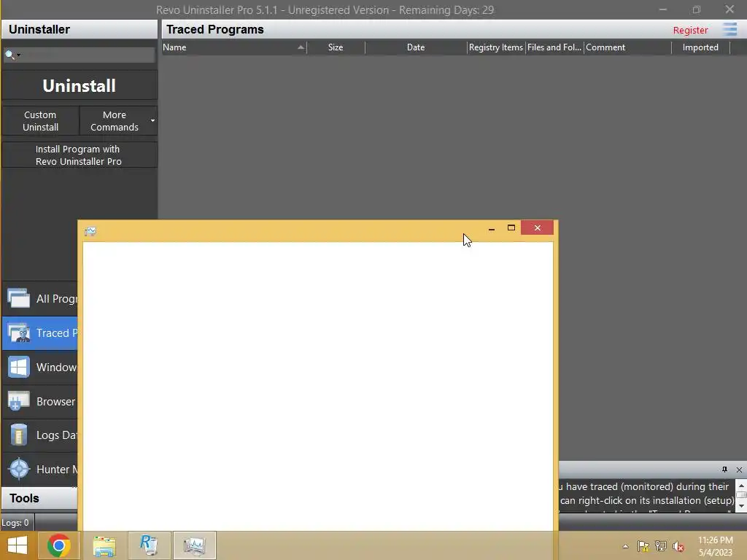Click the muted volume tray icon
Screen dimensions: 747x560
coord(678,546)
